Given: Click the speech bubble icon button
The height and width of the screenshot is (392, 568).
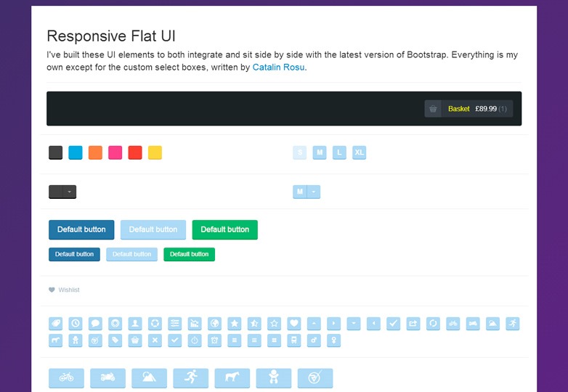Looking at the screenshot, I should click(x=95, y=323).
